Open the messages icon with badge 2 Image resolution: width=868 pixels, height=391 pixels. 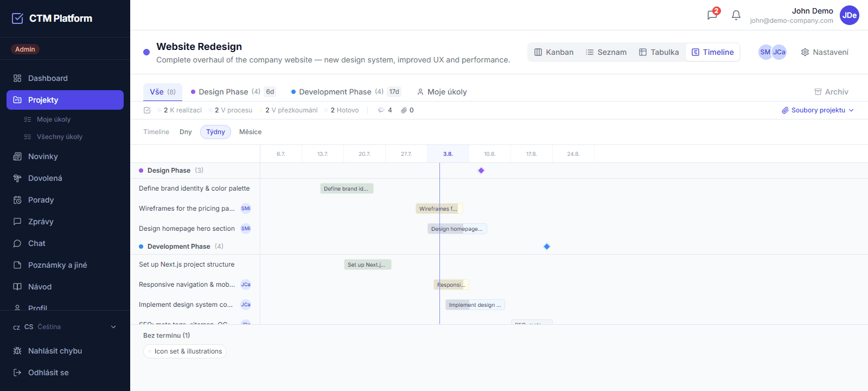pyautogui.click(x=712, y=15)
